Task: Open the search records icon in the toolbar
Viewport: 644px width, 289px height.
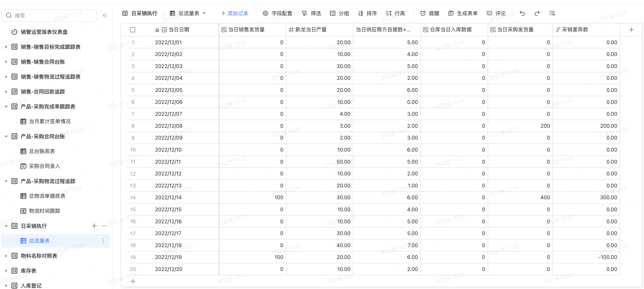Action: (552, 13)
